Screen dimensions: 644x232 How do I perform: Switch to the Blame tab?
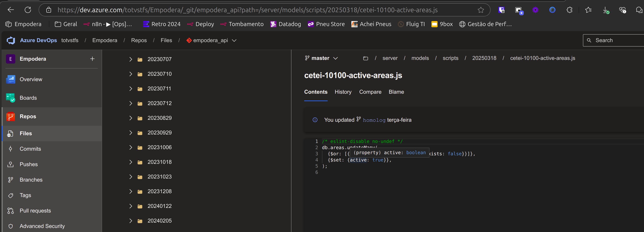point(396,92)
